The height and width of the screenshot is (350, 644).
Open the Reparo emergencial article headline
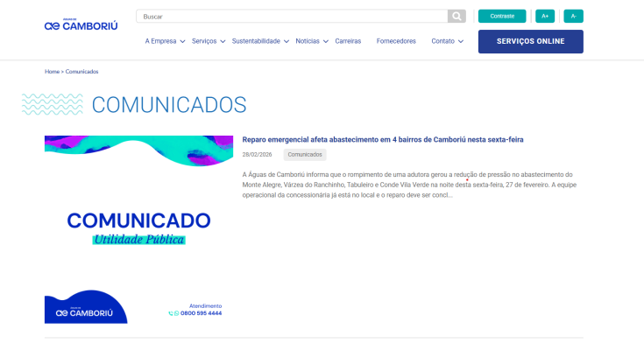[395, 139]
